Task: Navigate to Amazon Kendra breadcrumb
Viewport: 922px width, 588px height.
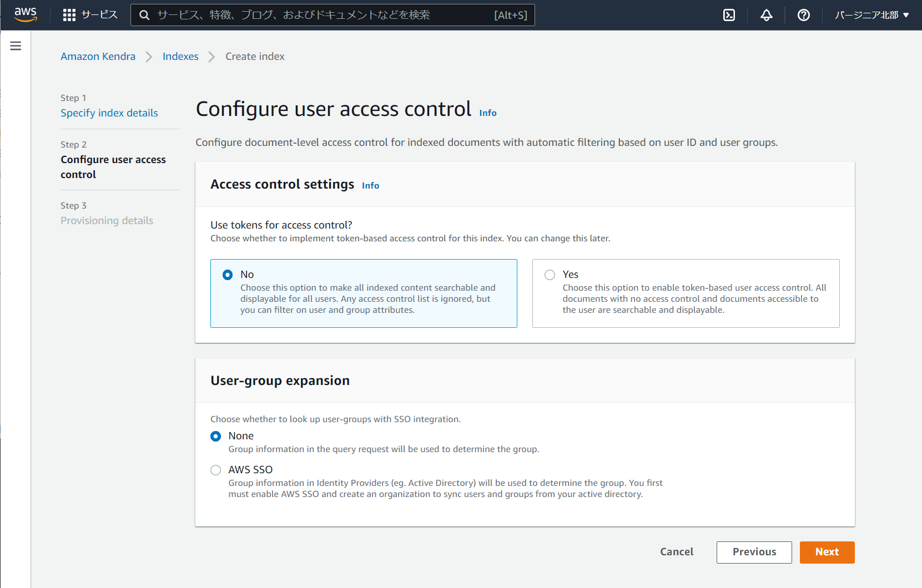Action: click(x=98, y=56)
